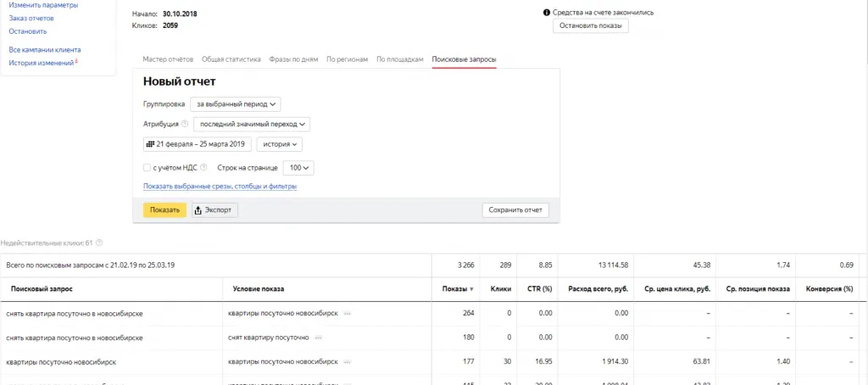Click the ellipsis in the first row's Условие показа

[x=347, y=314]
